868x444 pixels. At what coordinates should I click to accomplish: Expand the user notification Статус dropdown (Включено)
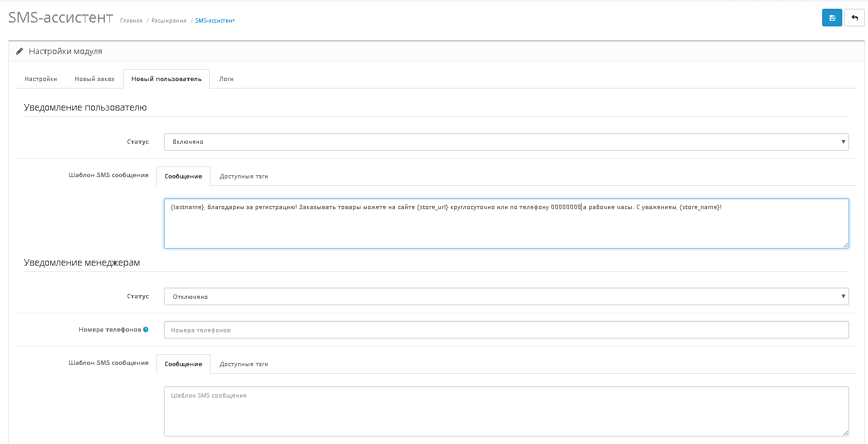point(506,142)
